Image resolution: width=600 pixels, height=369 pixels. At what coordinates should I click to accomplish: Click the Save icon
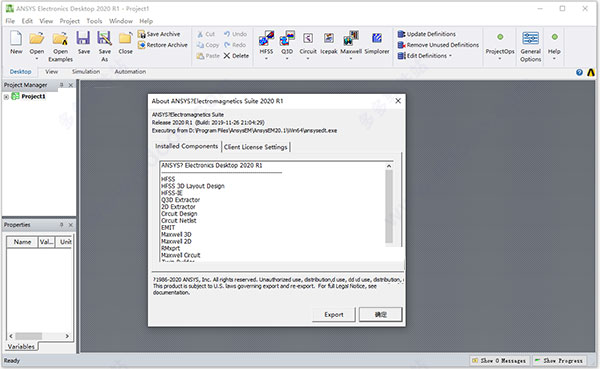83,38
